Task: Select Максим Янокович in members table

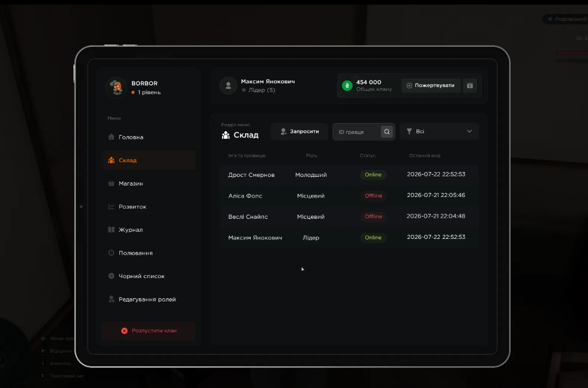Action: 255,238
